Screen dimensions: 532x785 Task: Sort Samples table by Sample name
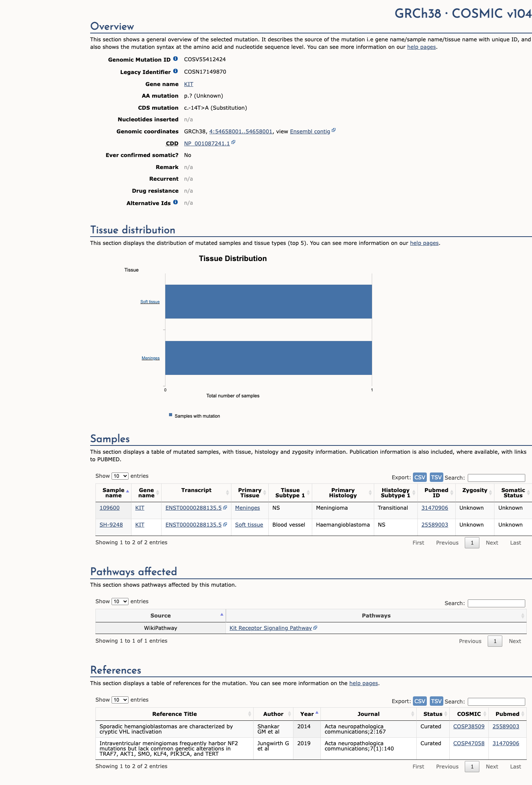tap(113, 493)
